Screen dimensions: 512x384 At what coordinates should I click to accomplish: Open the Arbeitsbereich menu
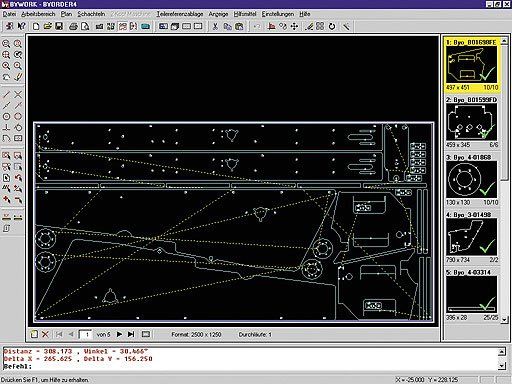[38, 14]
